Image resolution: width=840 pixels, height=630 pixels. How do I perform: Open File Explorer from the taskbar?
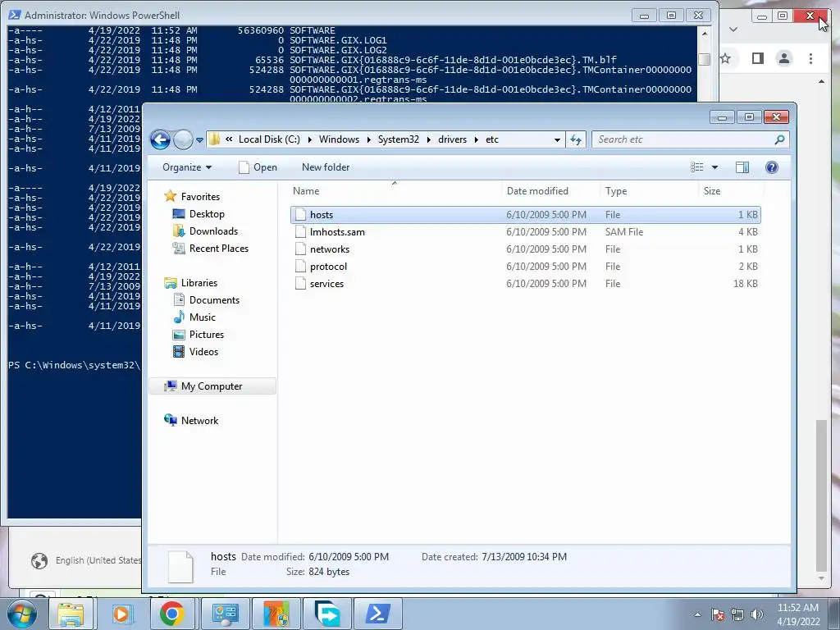71,614
